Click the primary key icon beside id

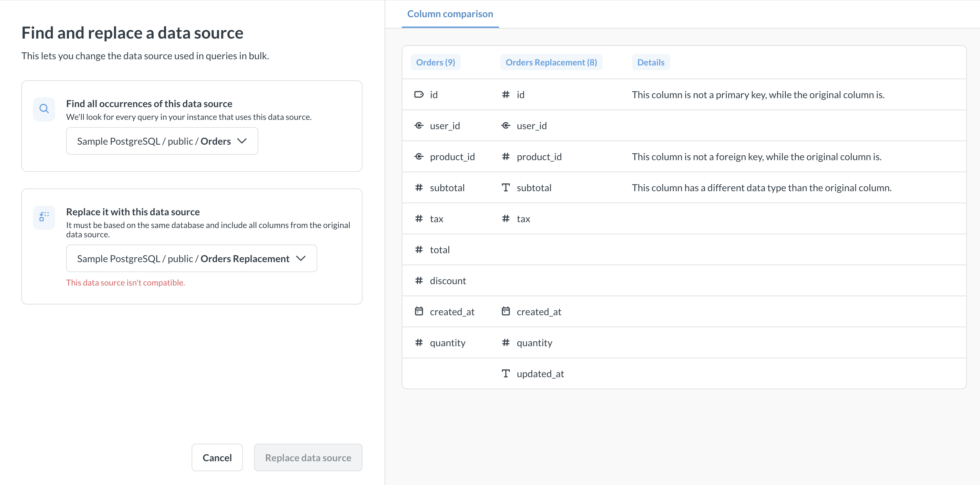418,94
